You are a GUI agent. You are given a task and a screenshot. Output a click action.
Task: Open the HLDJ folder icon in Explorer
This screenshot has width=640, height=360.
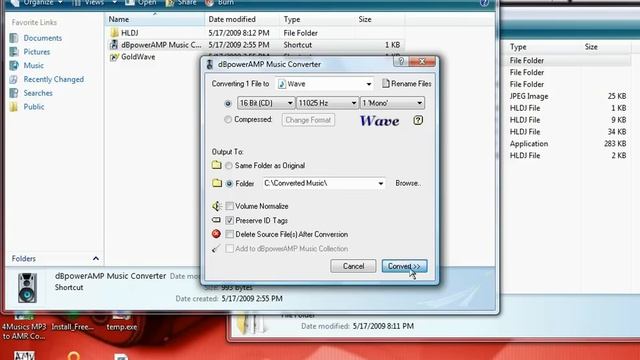114,33
